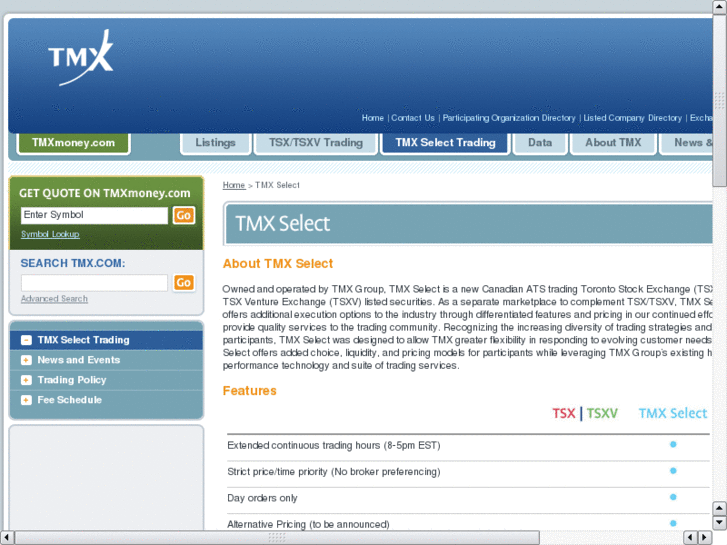The image size is (727, 545).
Task: Open the Contact Us link
Action: point(413,118)
